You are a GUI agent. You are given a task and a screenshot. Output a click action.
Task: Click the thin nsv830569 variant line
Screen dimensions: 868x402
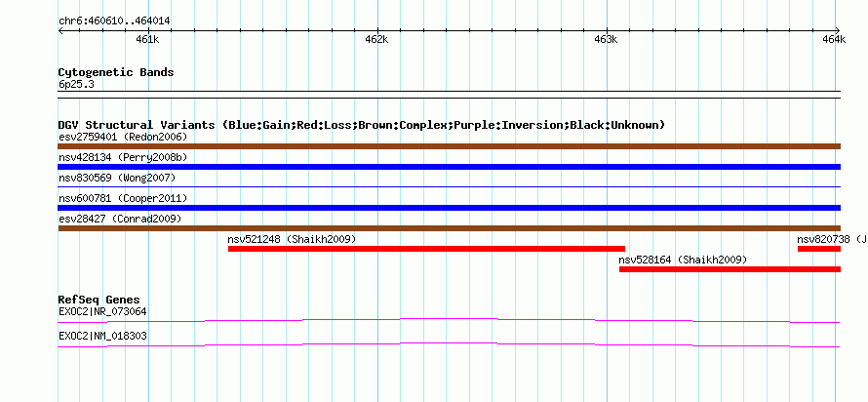tap(449, 187)
